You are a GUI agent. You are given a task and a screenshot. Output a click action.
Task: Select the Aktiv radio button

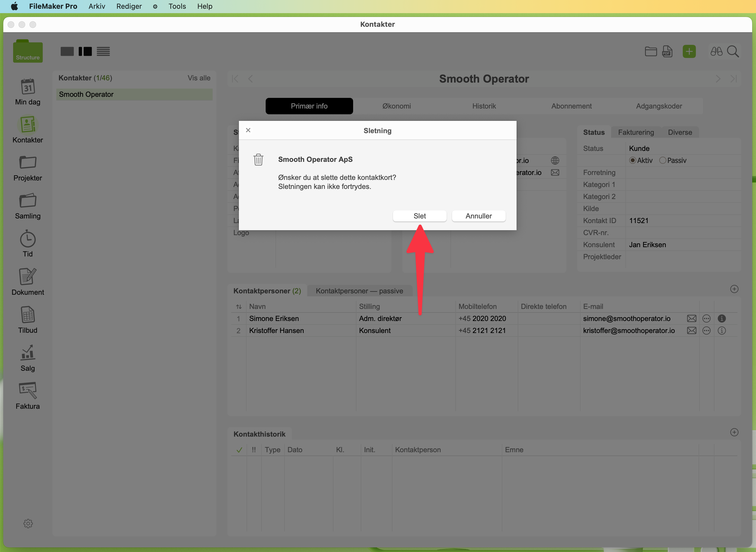(632, 160)
